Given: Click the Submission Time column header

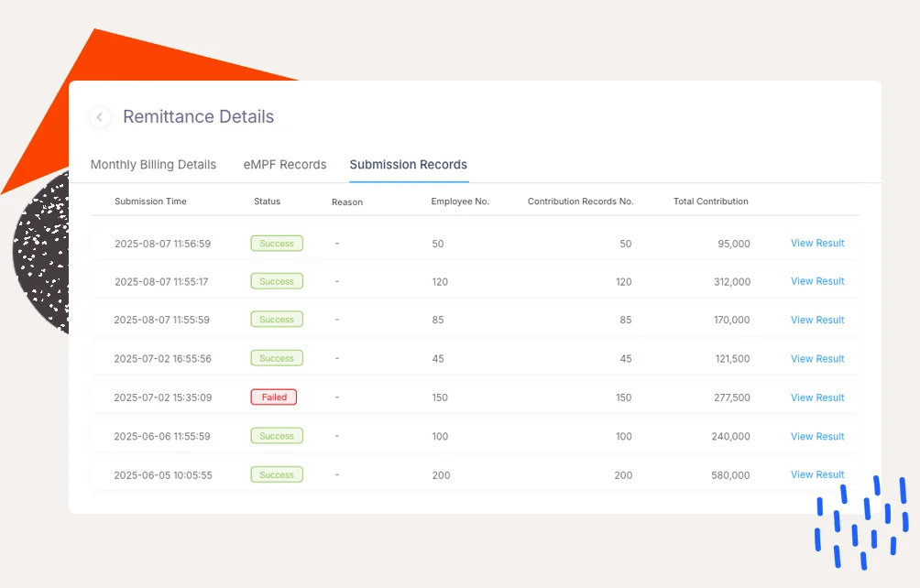Looking at the screenshot, I should [x=150, y=201].
